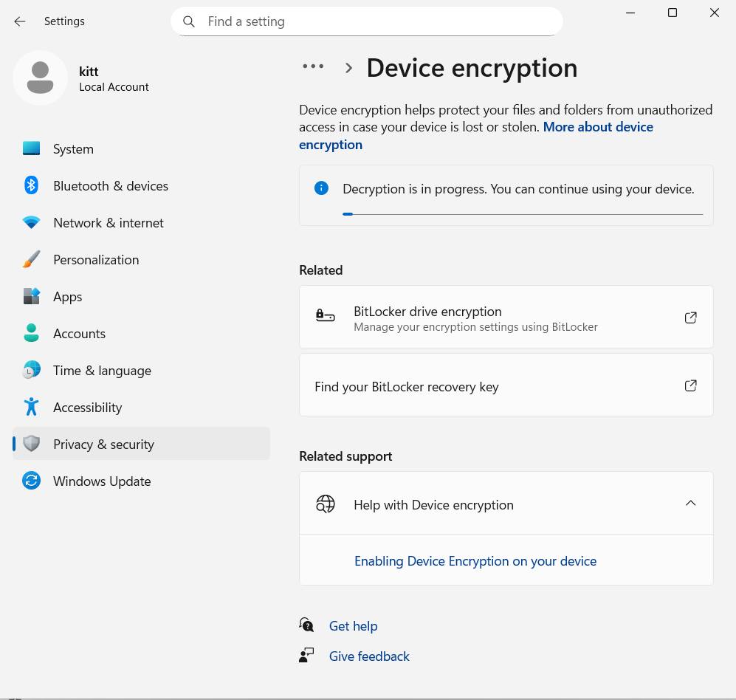
Task: Click the kitt user profile avatar
Action: (x=41, y=78)
